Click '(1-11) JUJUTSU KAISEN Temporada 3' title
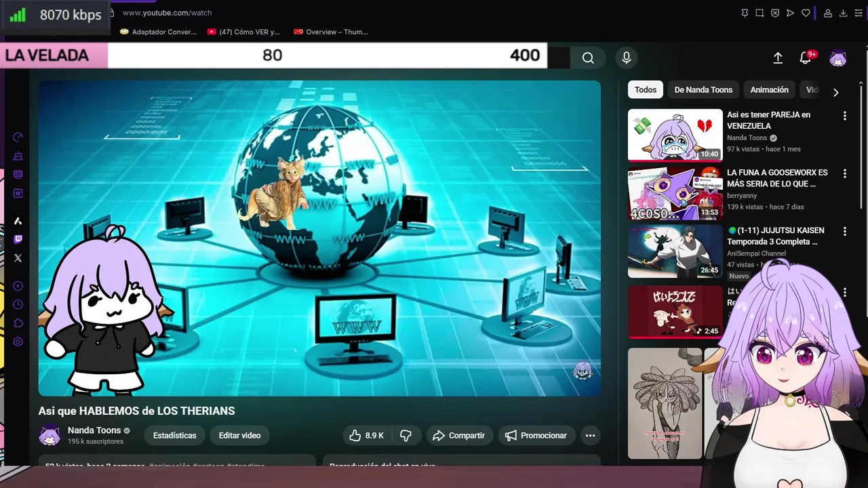The height and width of the screenshot is (488, 868). [x=776, y=236]
